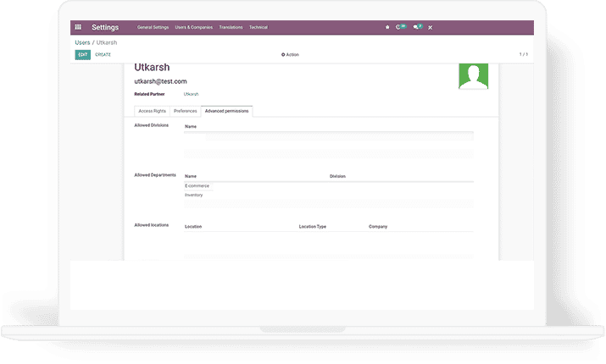Switch to Access Rights tab
The height and width of the screenshot is (364, 606).
(x=153, y=111)
